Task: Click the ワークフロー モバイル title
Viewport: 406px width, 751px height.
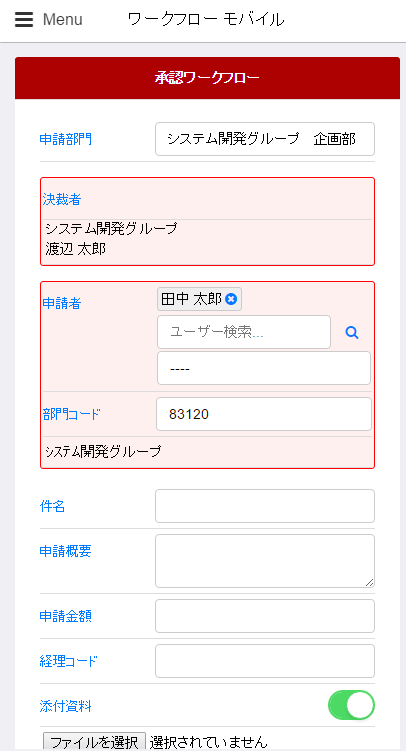Action: tap(206, 20)
